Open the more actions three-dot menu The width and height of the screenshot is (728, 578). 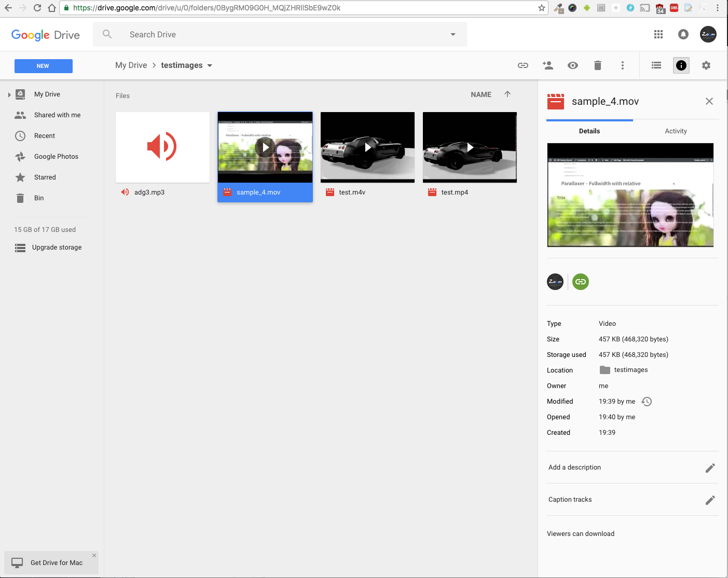coord(623,65)
